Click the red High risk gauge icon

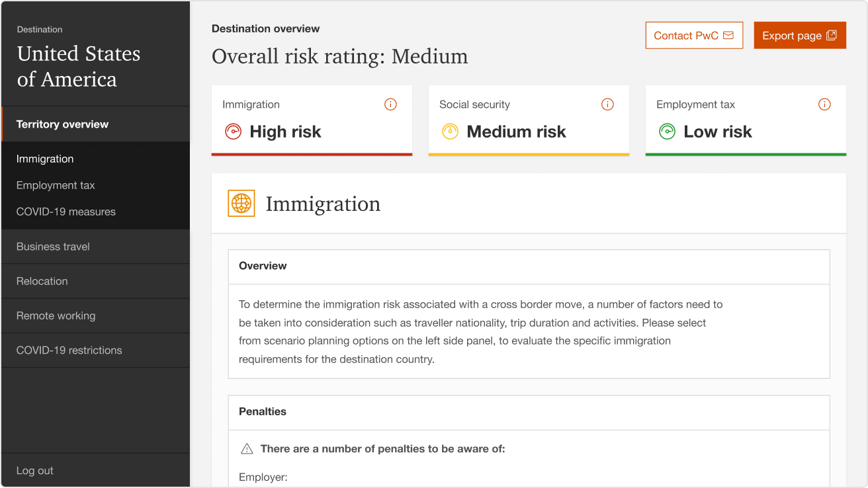233,132
